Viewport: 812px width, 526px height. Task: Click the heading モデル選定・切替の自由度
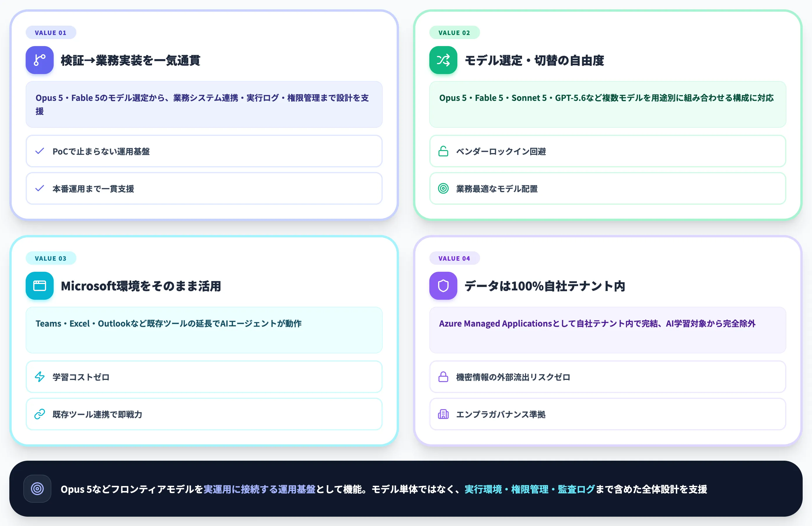534,60
